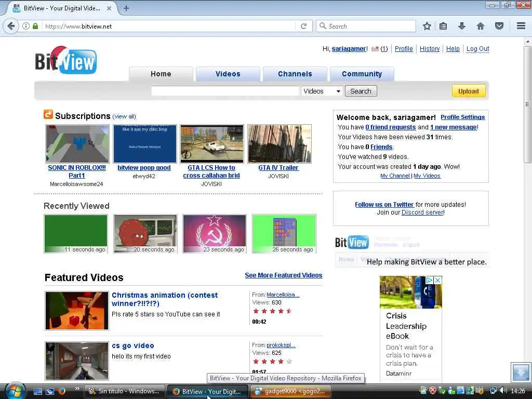This screenshot has width=532, height=399.
Task: Open the Friends link
Action: coord(381,147)
